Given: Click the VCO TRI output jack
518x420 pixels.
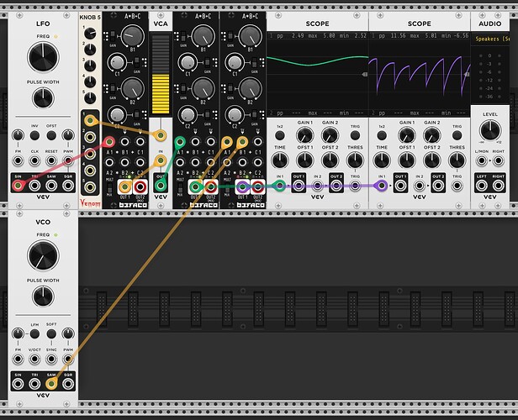Looking at the screenshot, I should pos(34,384).
